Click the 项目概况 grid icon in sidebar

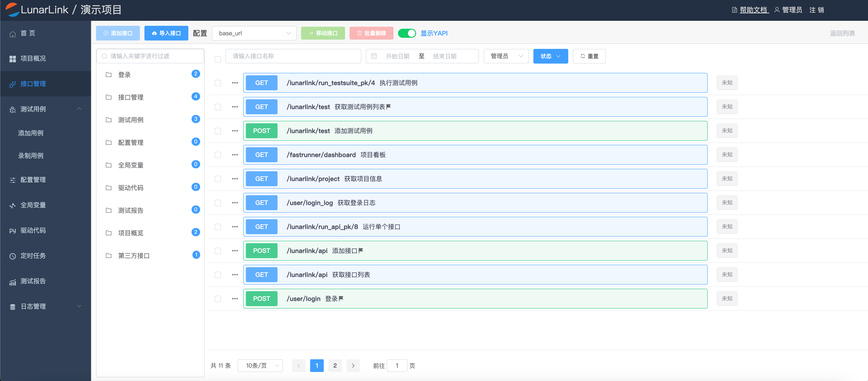coord(12,59)
